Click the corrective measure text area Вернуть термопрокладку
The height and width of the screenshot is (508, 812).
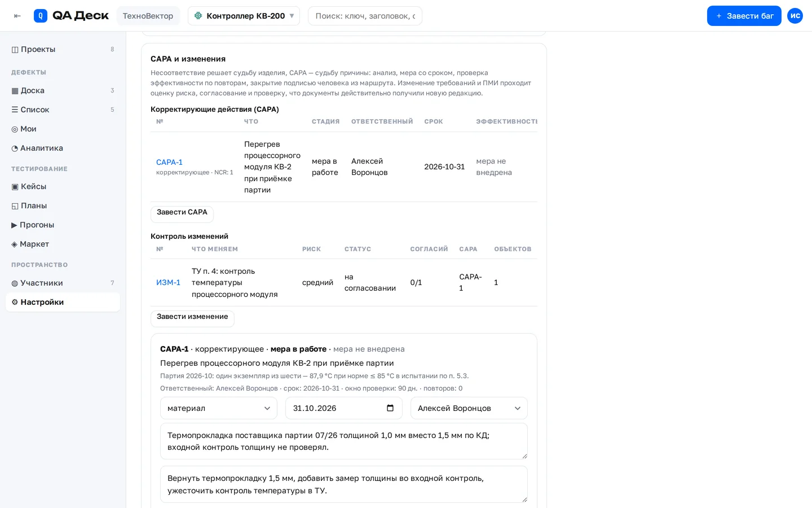click(x=344, y=484)
